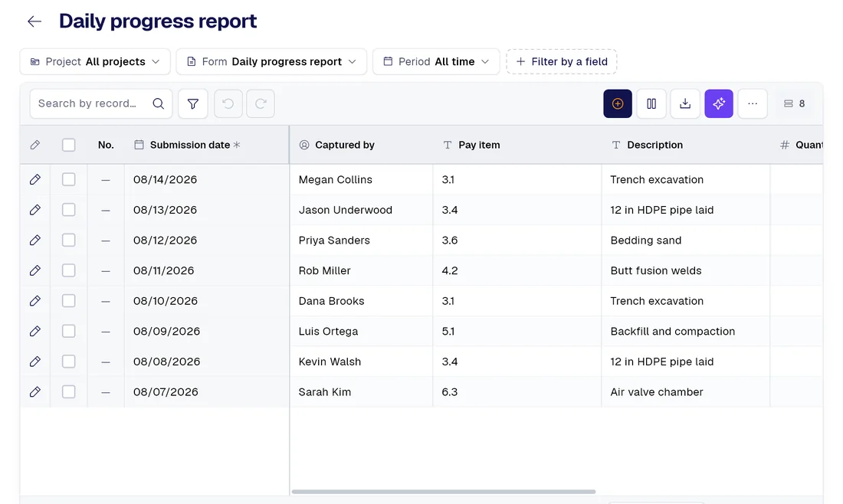Click the Bedding sand description cell

(686, 241)
